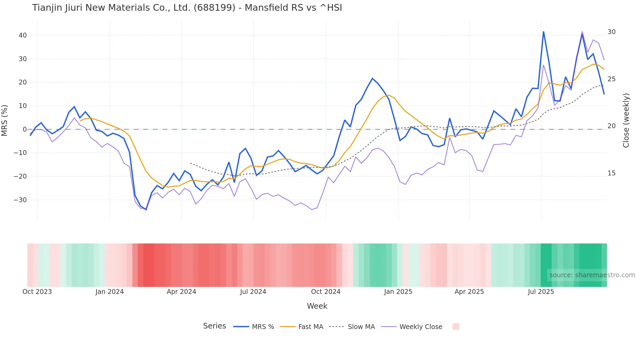644x362 pixels.
Task: Click the 'Jul 2024' x-axis tick label
Action: click(x=253, y=292)
